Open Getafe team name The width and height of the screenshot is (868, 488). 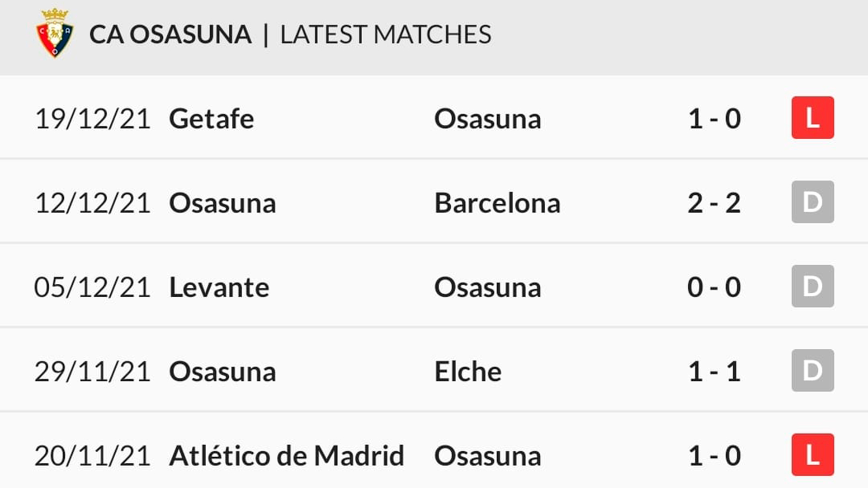pyautogui.click(x=211, y=119)
